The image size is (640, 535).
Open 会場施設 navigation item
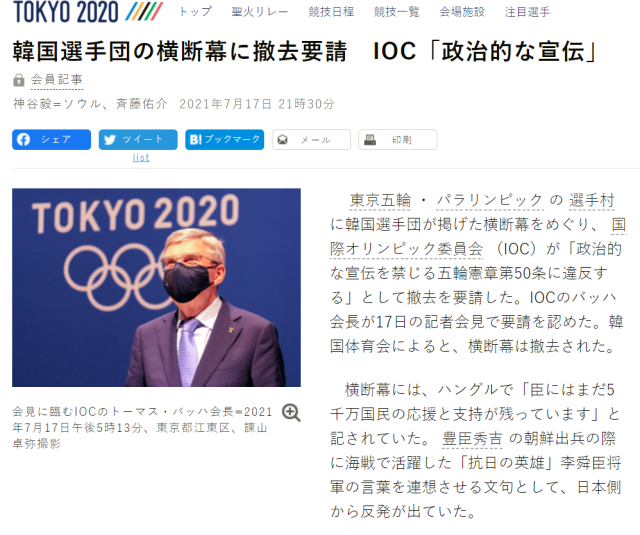pos(462,12)
